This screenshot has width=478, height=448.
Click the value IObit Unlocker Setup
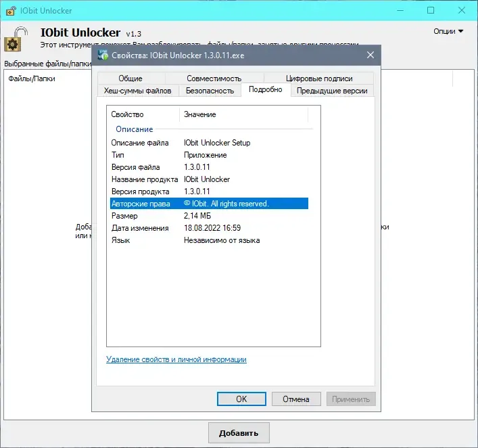pyautogui.click(x=217, y=143)
